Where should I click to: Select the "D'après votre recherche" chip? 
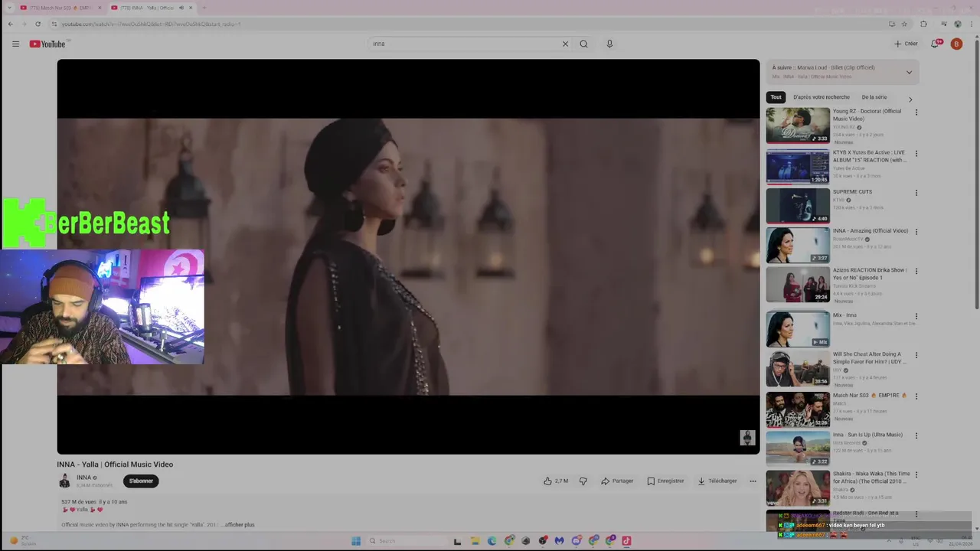pos(822,97)
